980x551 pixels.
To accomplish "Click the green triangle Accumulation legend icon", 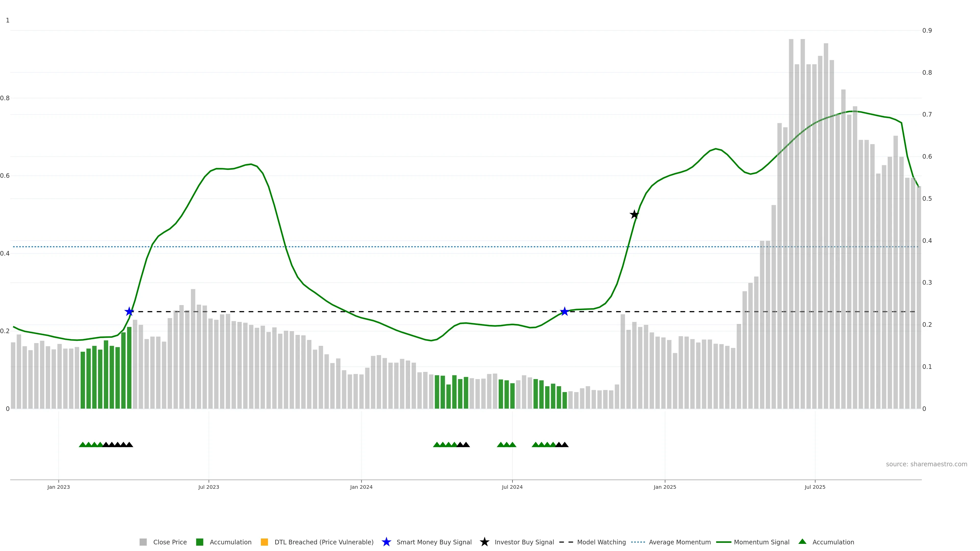I will (x=802, y=542).
